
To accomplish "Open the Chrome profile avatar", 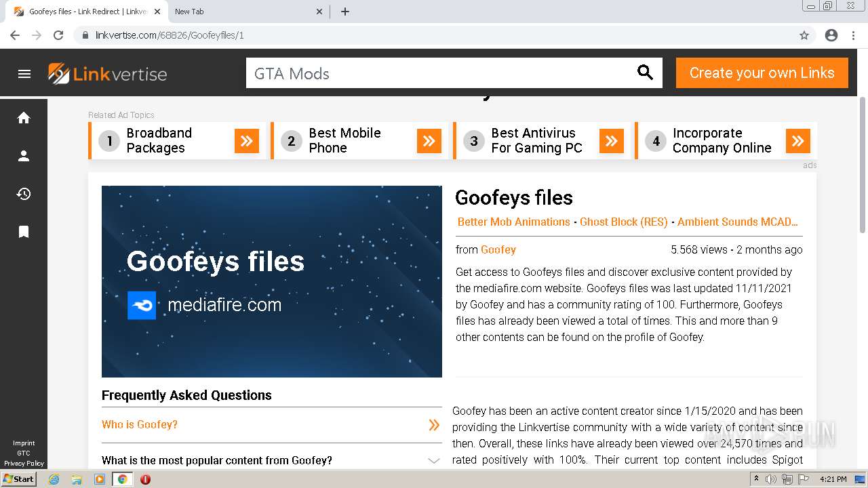I will coord(831,35).
